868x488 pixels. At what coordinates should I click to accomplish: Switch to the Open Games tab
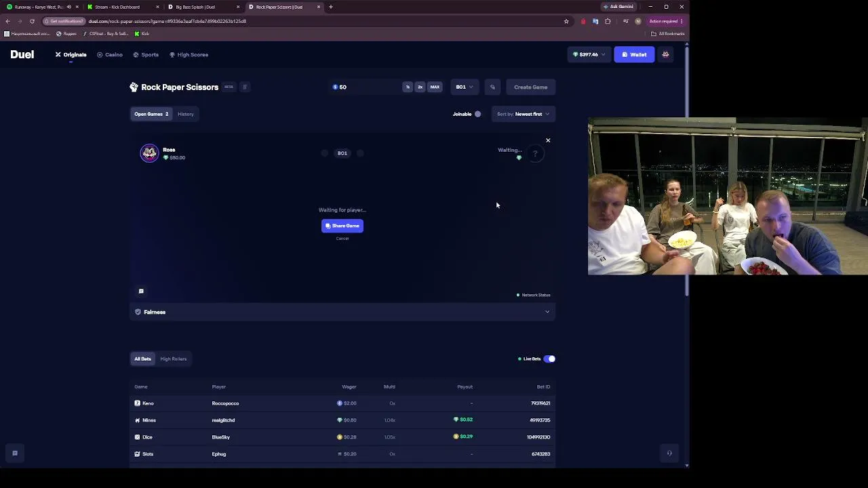pos(151,114)
